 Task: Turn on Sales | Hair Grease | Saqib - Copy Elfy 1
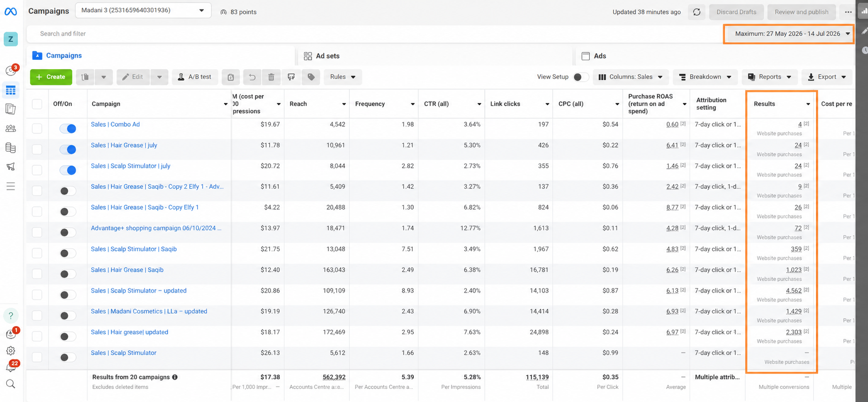click(x=68, y=212)
